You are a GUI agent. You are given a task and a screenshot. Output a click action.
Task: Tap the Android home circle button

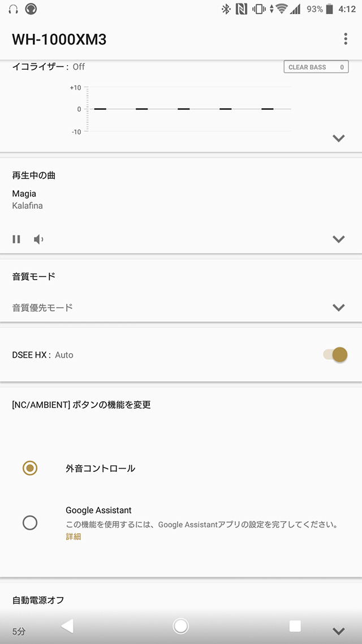[181, 625]
